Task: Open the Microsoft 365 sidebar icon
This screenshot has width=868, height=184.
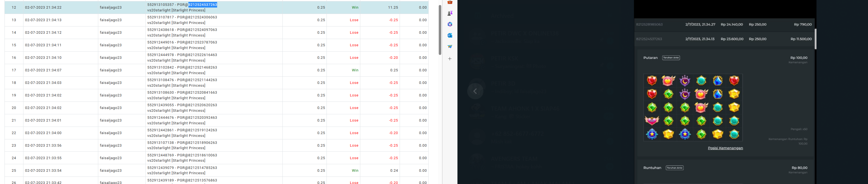Action: 450,24
